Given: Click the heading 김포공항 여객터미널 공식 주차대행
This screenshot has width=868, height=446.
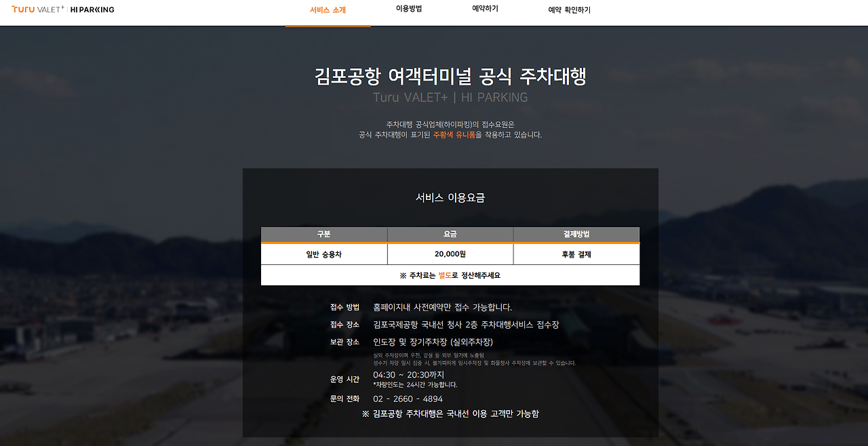Looking at the screenshot, I should click(450, 76).
